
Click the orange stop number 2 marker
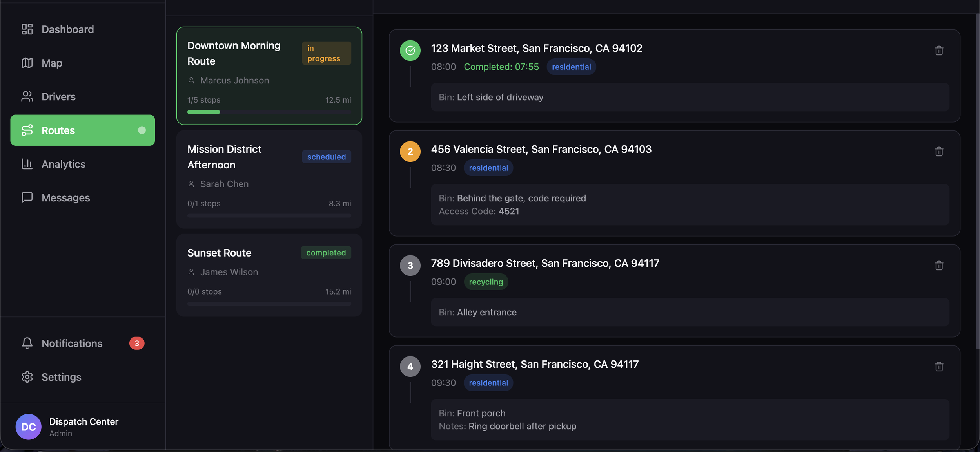pos(410,152)
